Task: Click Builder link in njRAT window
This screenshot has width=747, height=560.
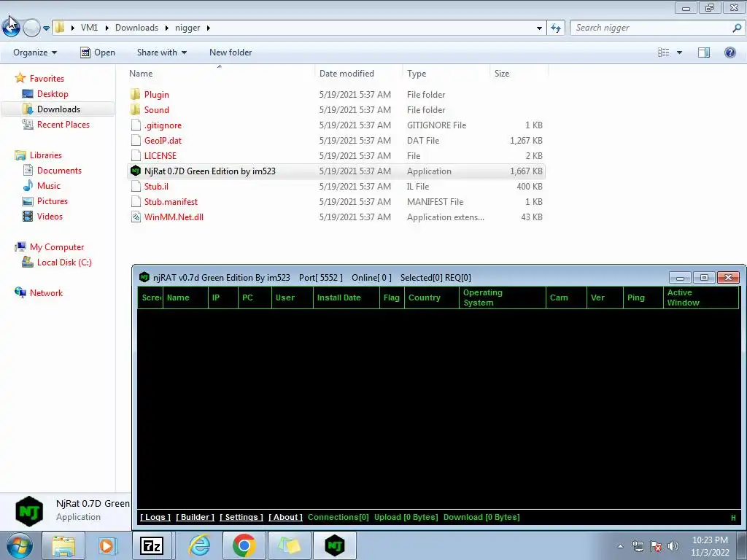Action: 195,517
